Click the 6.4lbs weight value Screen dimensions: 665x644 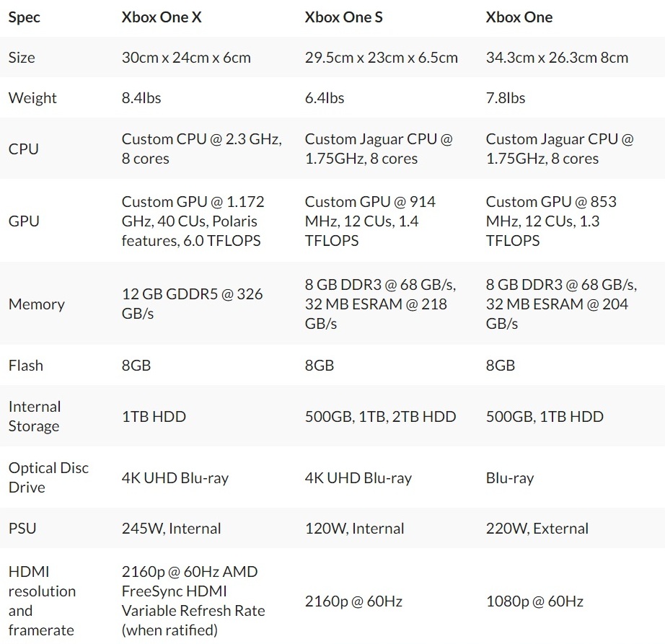[325, 98]
